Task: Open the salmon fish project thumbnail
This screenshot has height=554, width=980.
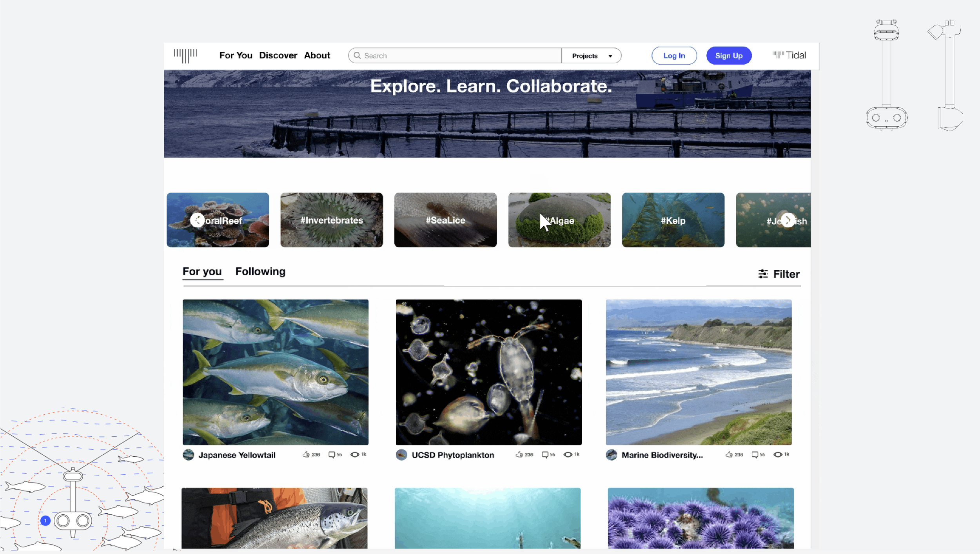Action: (x=274, y=518)
